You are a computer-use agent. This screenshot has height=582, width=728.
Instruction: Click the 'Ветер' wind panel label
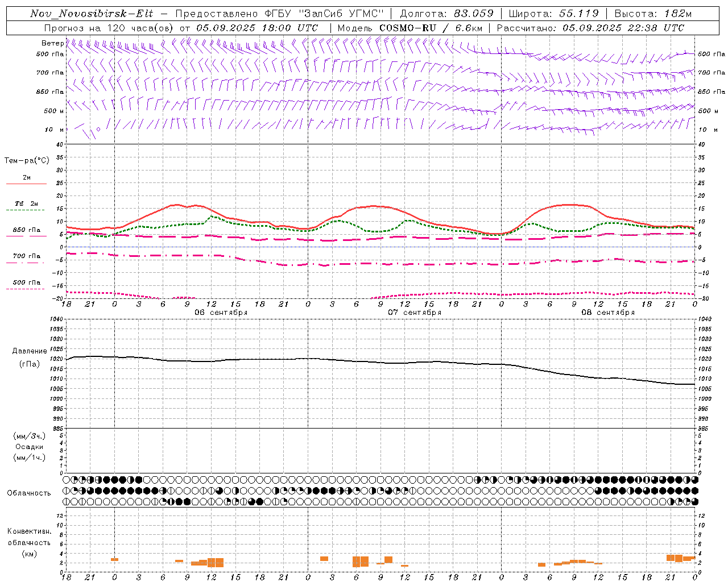pos(52,43)
